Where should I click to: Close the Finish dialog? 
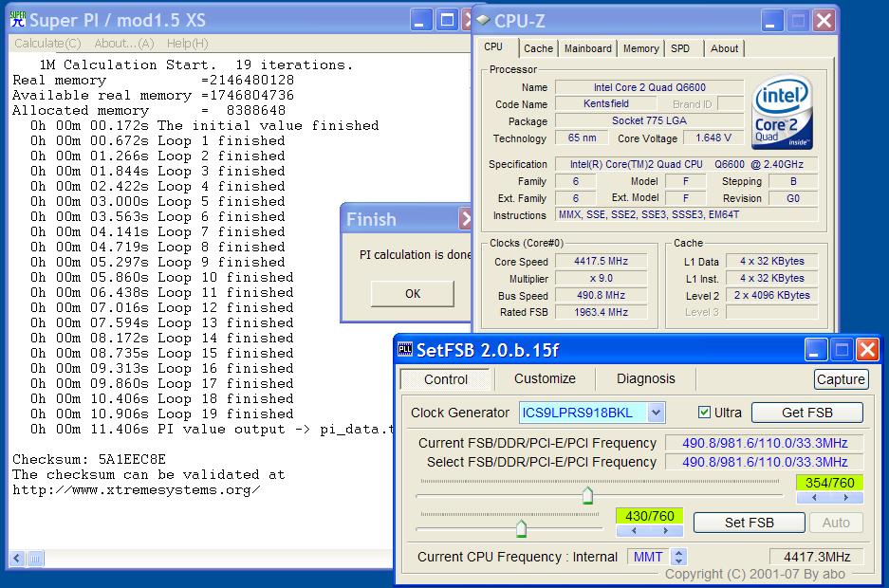(x=466, y=219)
